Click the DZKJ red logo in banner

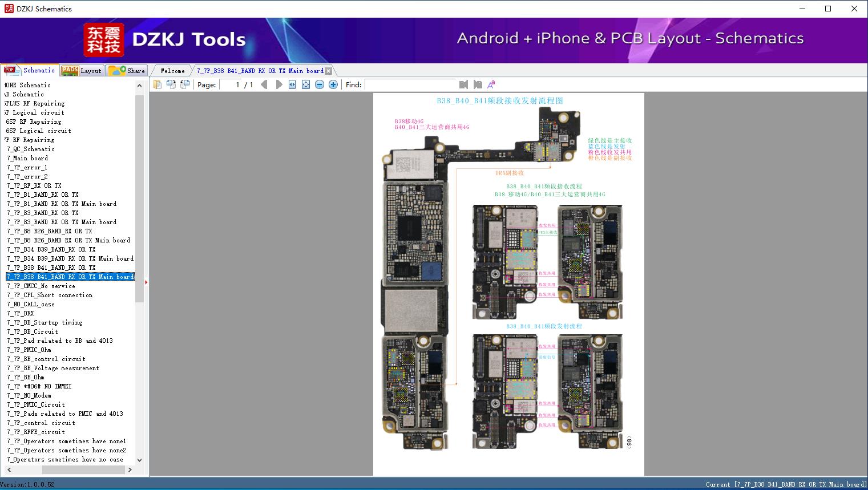104,40
